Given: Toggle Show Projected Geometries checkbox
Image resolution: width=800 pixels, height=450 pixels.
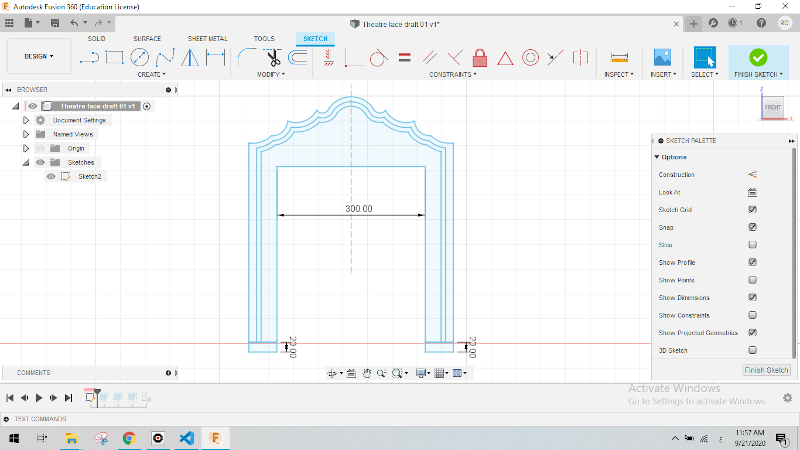Looking at the screenshot, I should [x=752, y=333].
